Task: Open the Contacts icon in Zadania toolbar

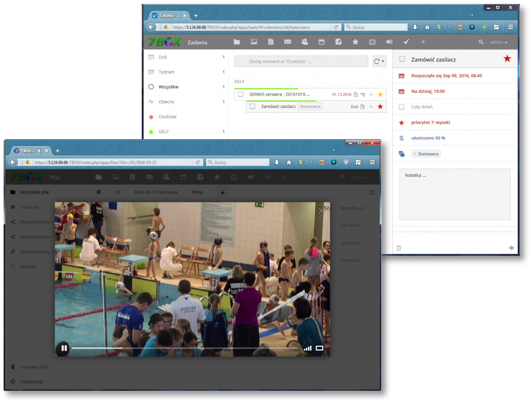Action: click(304, 42)
